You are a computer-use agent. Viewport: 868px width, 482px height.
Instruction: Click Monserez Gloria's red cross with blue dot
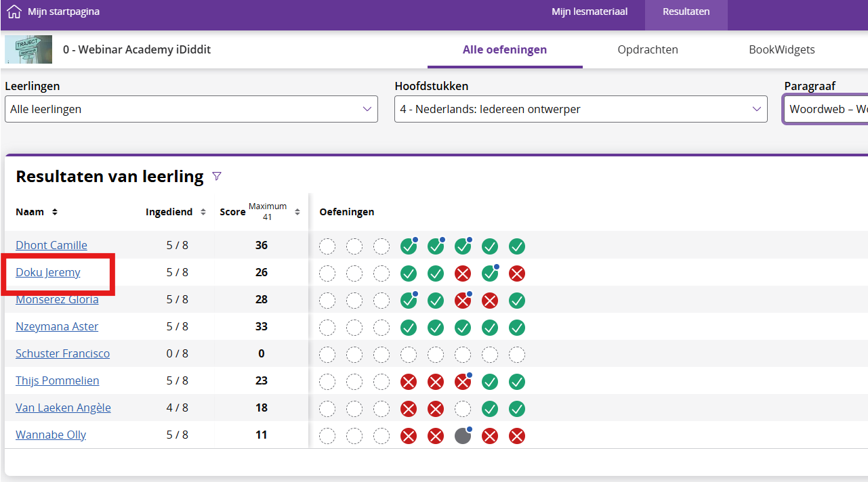[x=463, y=301]
